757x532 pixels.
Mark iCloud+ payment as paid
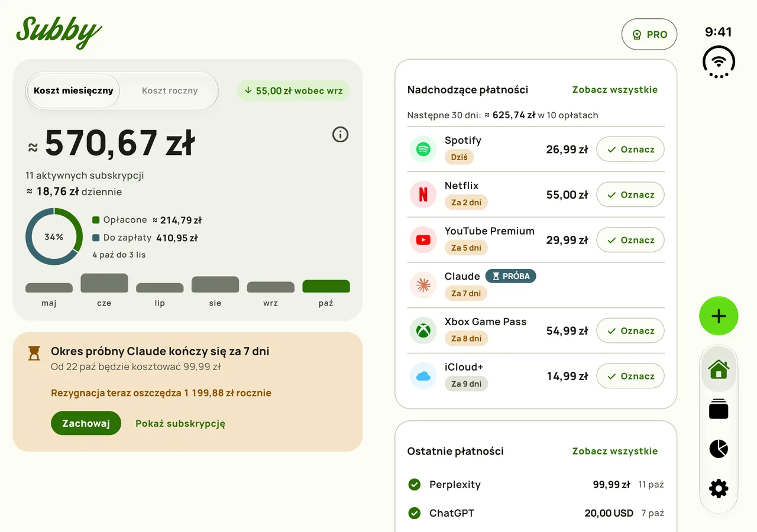pos(630,376)
